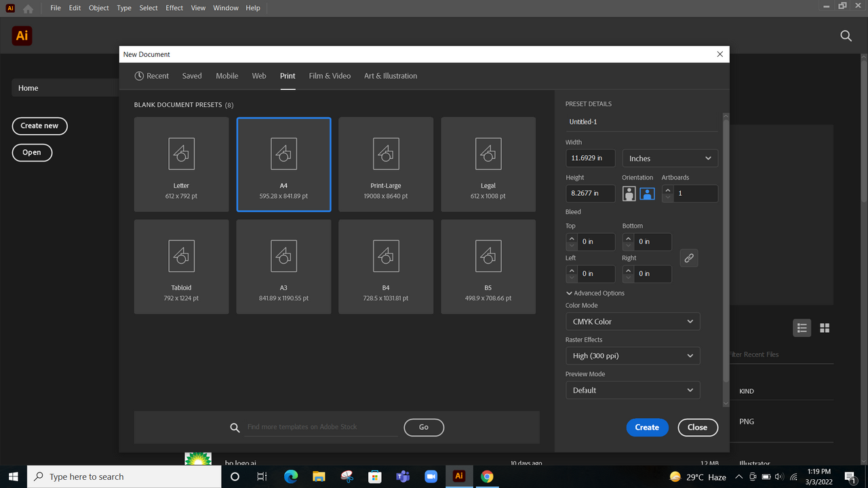
Task: Click the Create button
Action: (647, 427)
